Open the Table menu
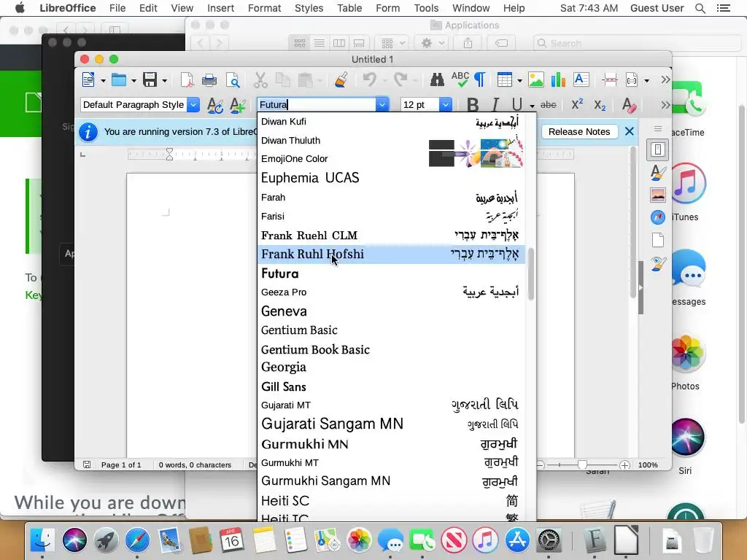The width and height of the screenshot is (747, 560). click(349, 8)
